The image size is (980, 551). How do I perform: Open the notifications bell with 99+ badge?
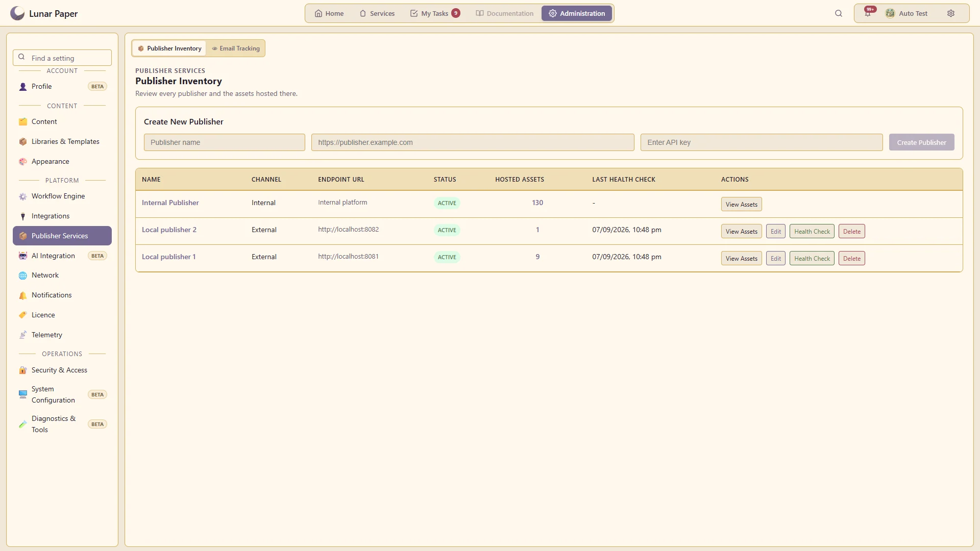868,13
